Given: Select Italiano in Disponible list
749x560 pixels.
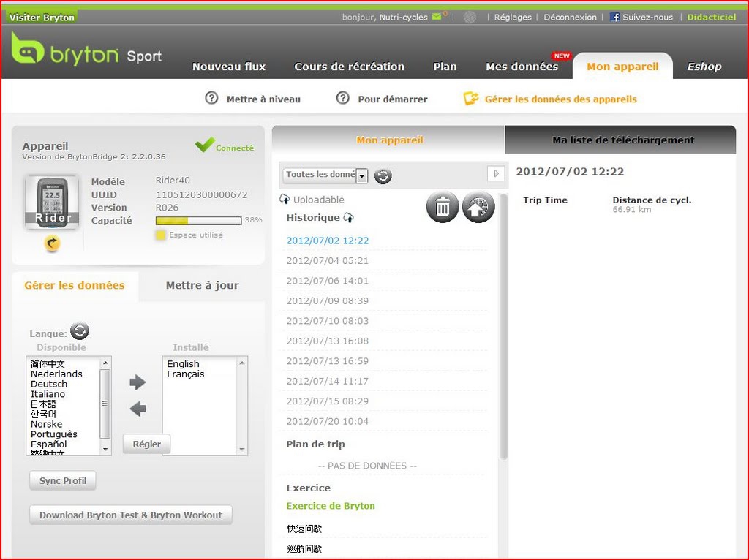Looking at the screenshot, I should click(x=48, y=394).
